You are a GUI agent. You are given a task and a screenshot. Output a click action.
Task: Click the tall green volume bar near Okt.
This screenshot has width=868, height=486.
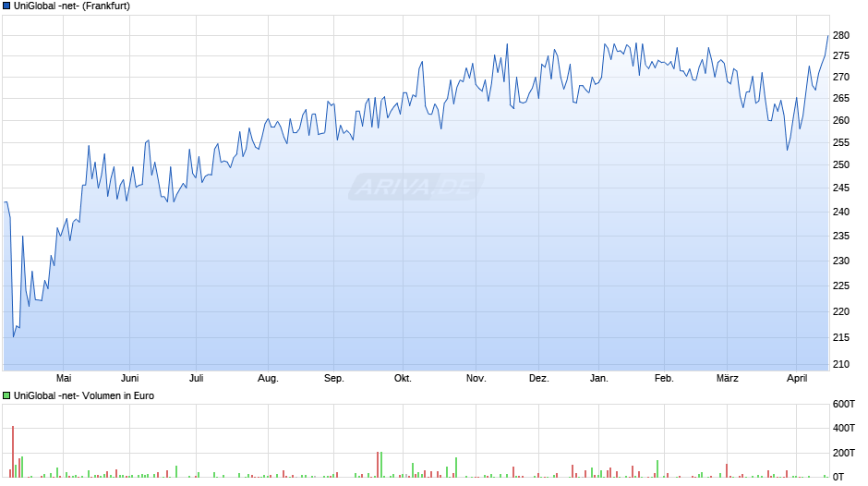click(x=381, y=465)
